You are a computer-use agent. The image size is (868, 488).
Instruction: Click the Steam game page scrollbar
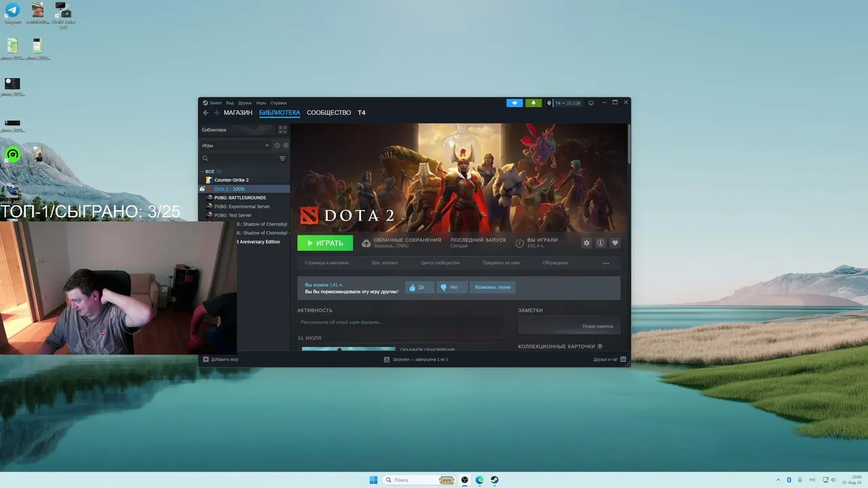[x=629, y=144]
